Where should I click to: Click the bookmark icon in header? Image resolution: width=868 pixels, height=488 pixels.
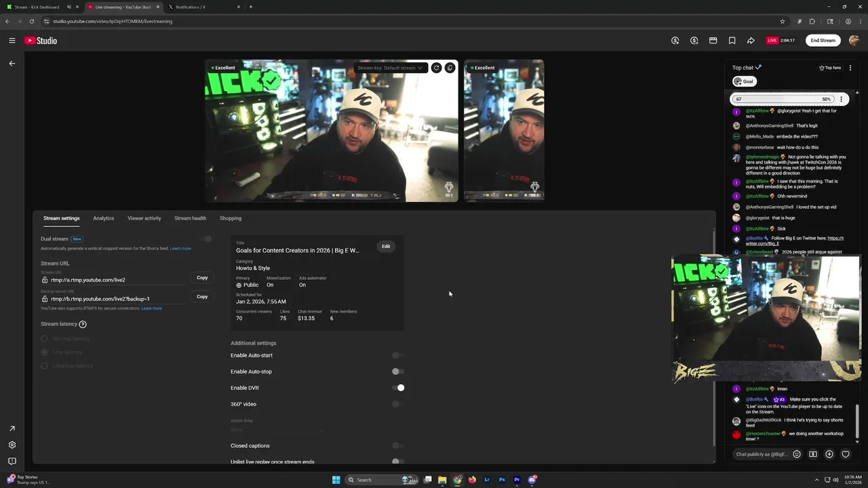(732, 41)
